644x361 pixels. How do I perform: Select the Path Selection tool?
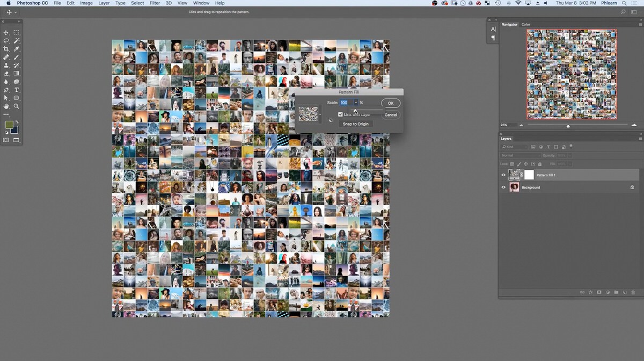point(6,98)
